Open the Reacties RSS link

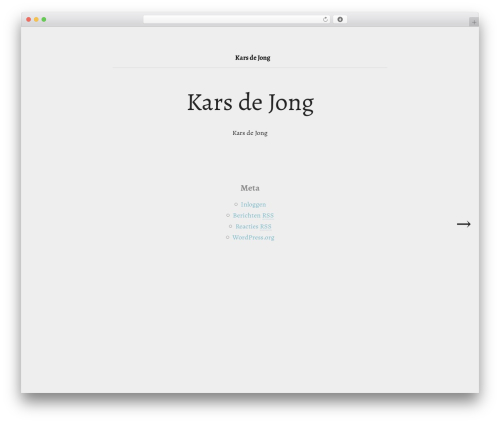tap(253, 226)
